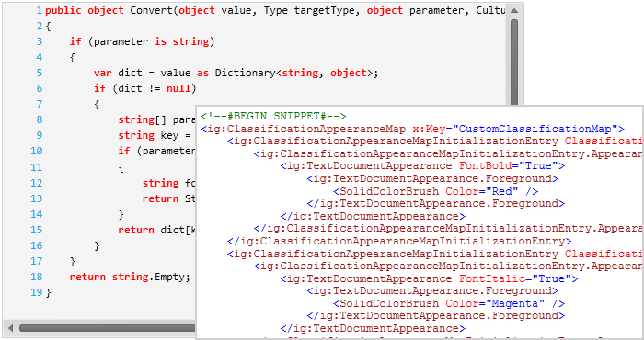Click the '<!--#BEGIN SNIPPET#-->' comment
Screen dimensions: 644x340
[x=273, y=117]
